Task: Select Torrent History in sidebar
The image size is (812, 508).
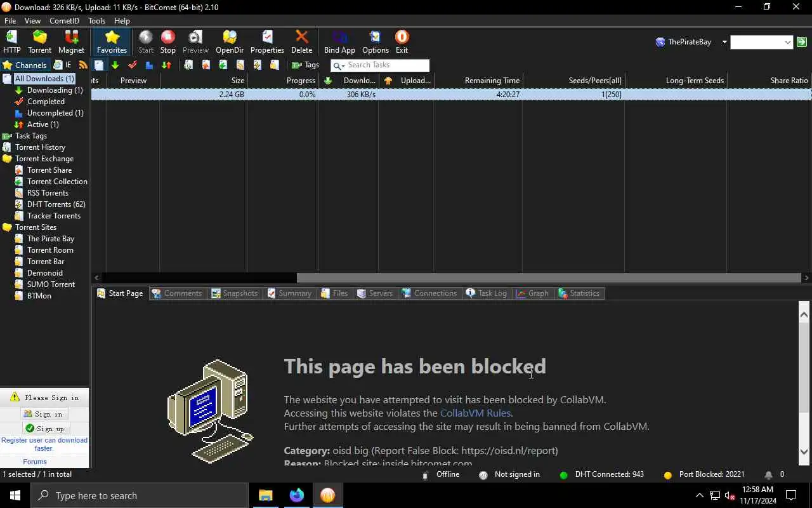Action: [40, 147]
